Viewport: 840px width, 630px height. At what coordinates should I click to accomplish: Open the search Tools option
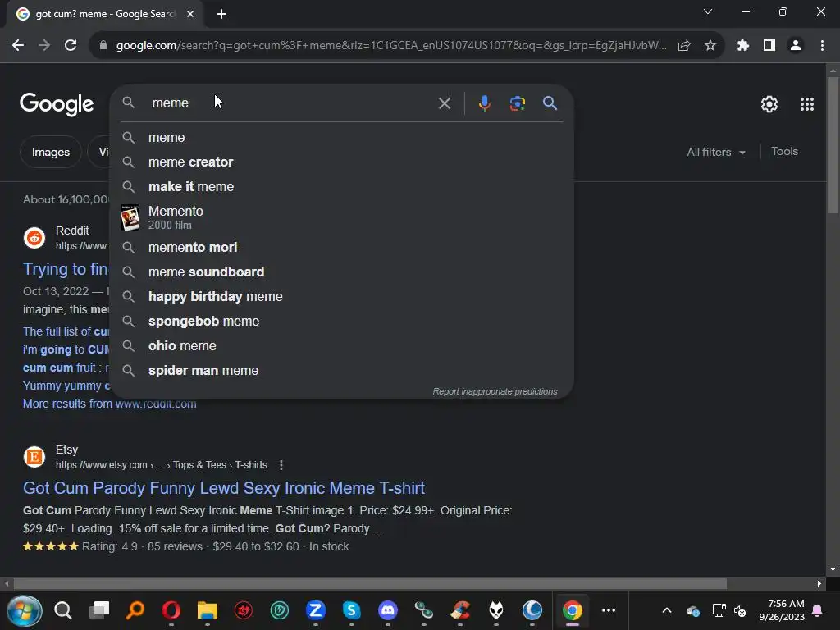pyautogui.click(x=784, y=152)
